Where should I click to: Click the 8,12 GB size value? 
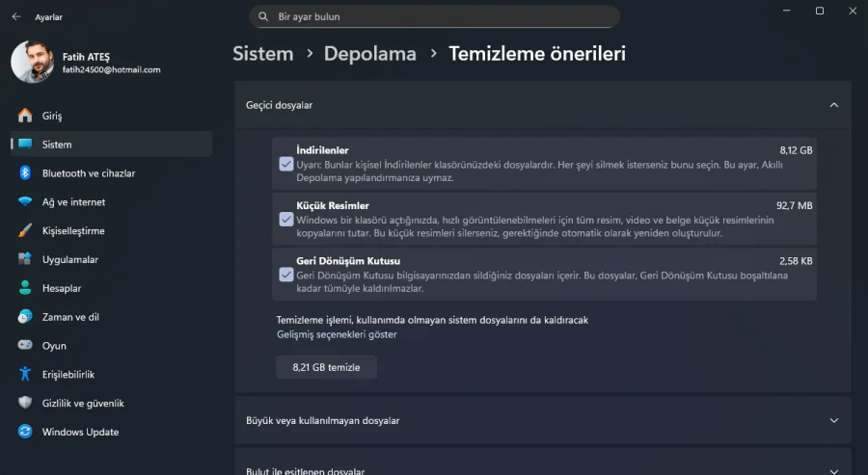796,150
